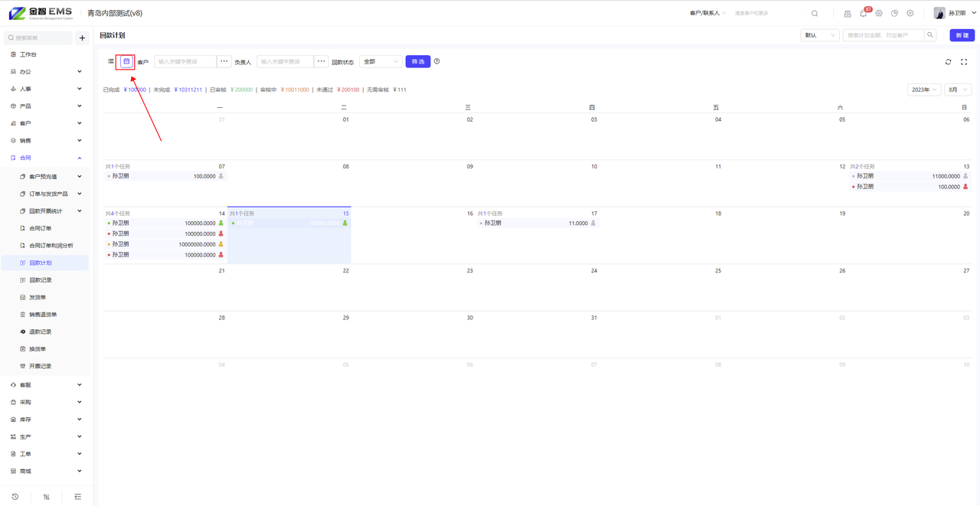Expand 客户预充值 submenu
980x506 pixels.
point(46,177)
